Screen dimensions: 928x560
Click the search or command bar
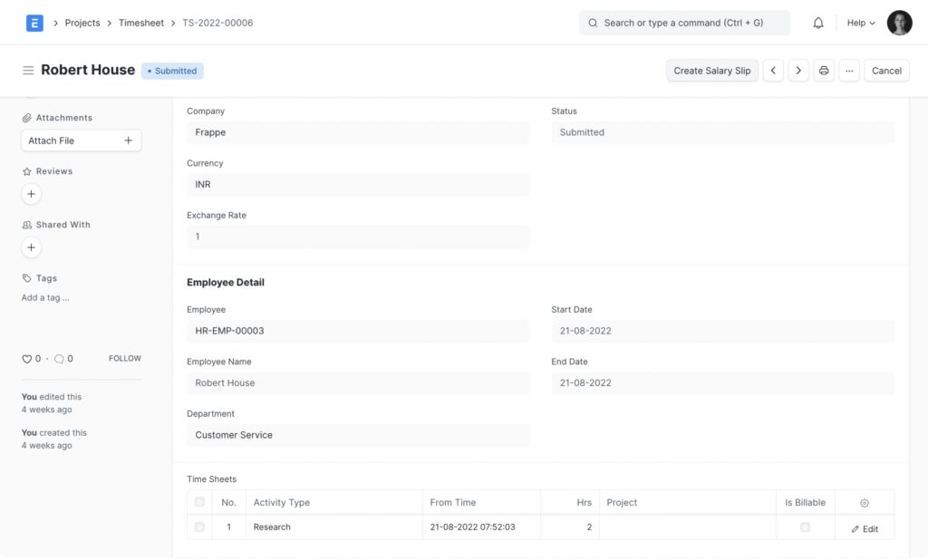pos(684,23)
